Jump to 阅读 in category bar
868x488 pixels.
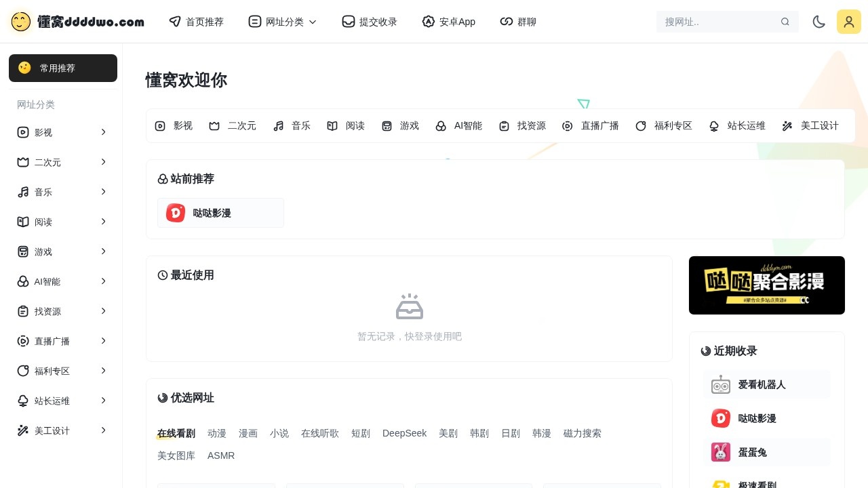point(346,125)
